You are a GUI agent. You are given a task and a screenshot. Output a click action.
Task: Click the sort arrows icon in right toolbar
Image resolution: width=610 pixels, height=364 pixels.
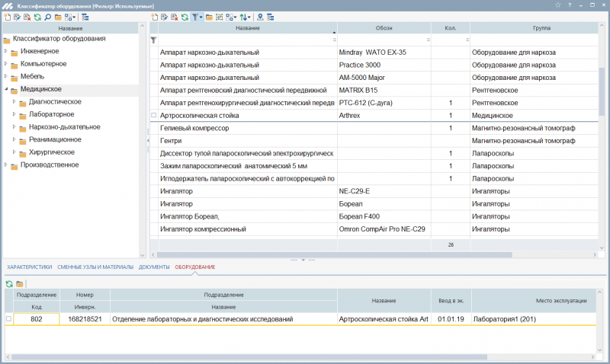[243, 16]
